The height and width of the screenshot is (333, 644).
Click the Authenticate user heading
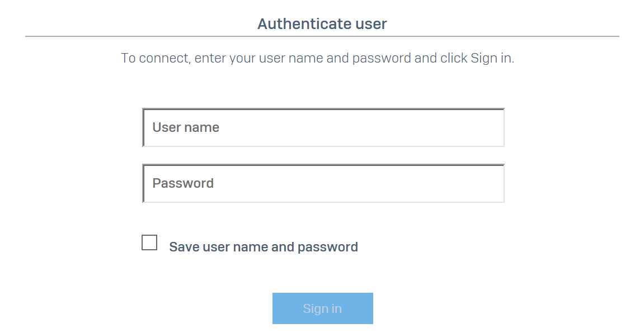click(x=322, y=24)
